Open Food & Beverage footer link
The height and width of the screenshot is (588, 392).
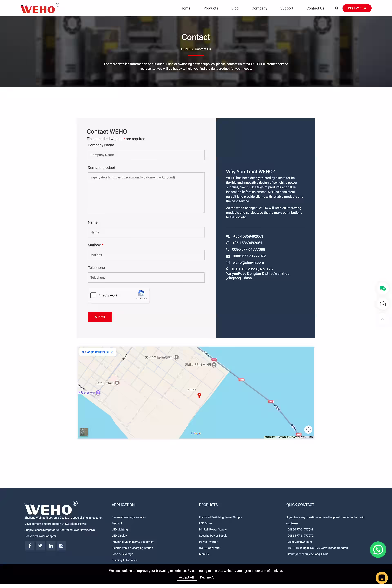point(122,554)
